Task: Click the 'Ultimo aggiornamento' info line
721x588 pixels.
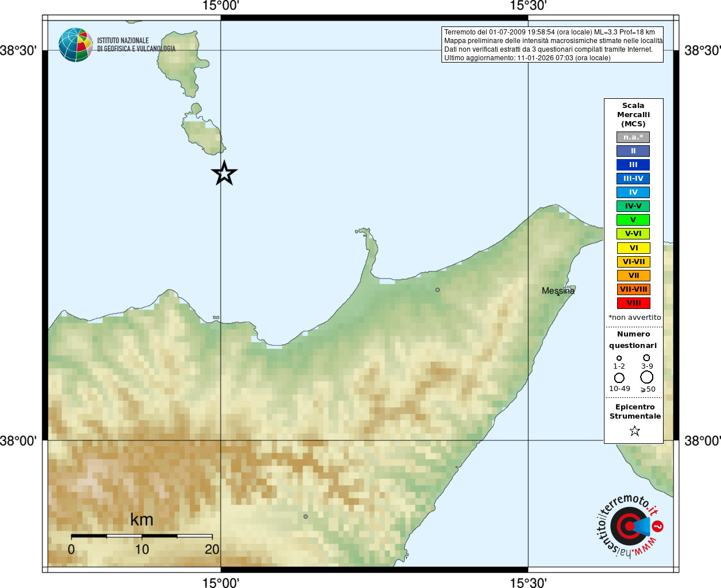Action: [x=527, y=58]
